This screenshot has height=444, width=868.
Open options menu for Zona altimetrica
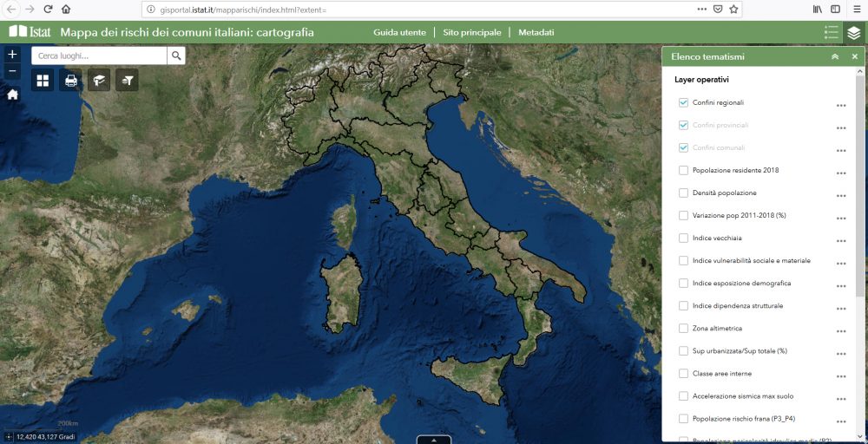click(841, 332)
